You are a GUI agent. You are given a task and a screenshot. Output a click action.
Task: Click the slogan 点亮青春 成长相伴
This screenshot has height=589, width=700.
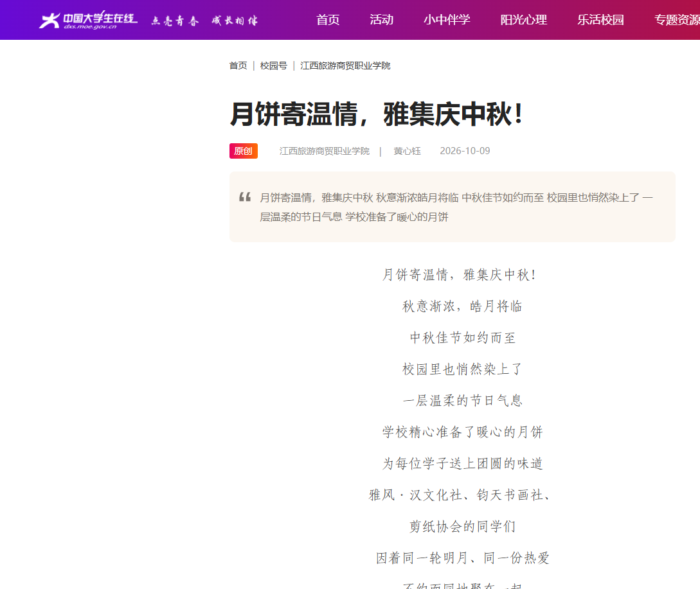[x=204, y=21]
